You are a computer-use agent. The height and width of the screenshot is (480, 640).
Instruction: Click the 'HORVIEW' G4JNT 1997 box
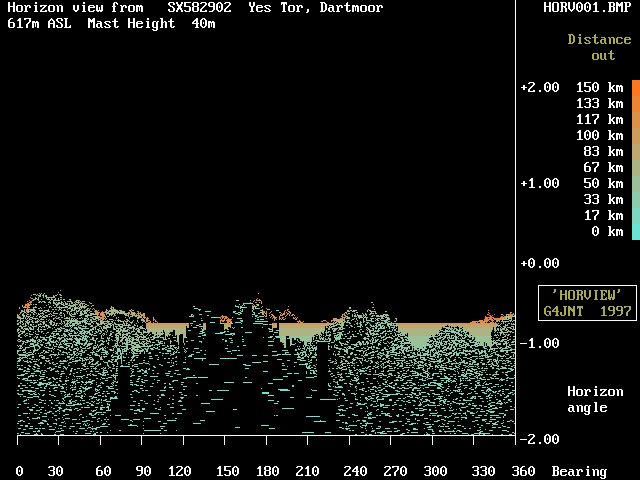pos(587,303)
